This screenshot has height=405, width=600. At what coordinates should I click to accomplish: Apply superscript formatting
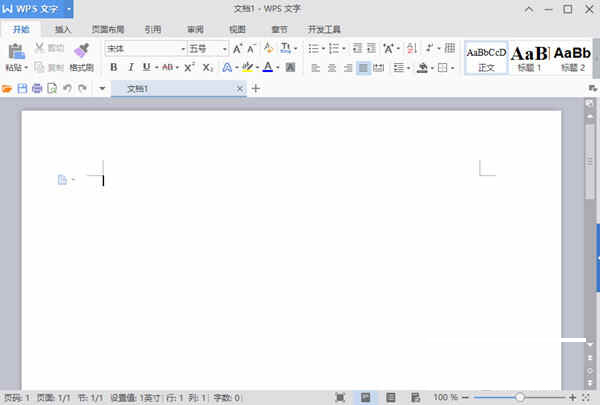[x=189, y=67]
